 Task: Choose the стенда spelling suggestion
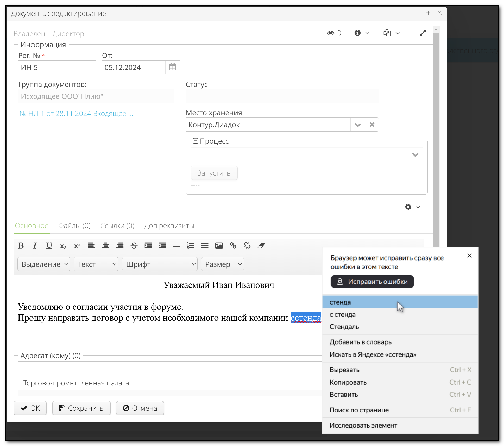[x=341, y=302]
